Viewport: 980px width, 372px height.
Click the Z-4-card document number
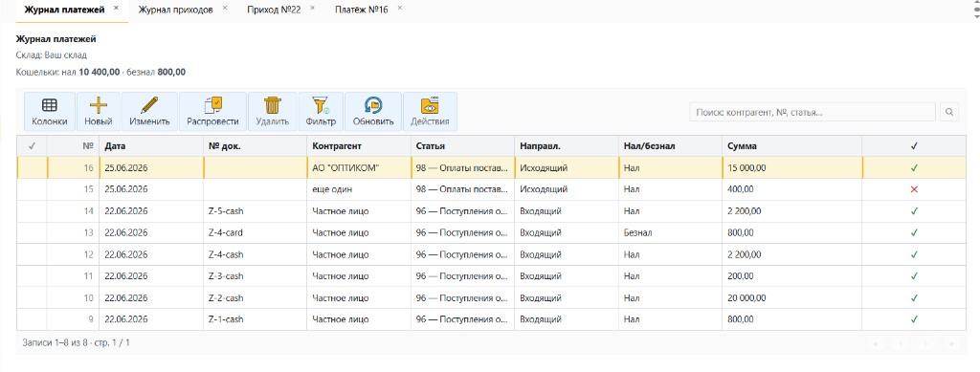(x=226, y=232)
